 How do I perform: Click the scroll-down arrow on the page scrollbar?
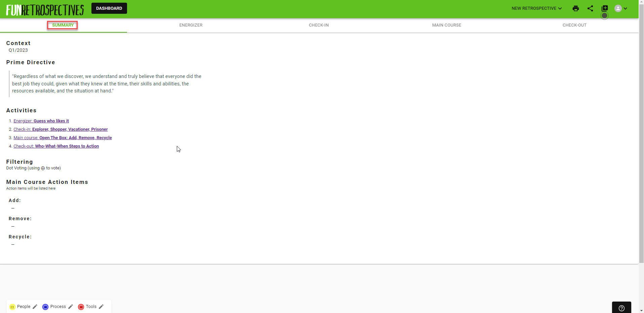click(641, 310)
